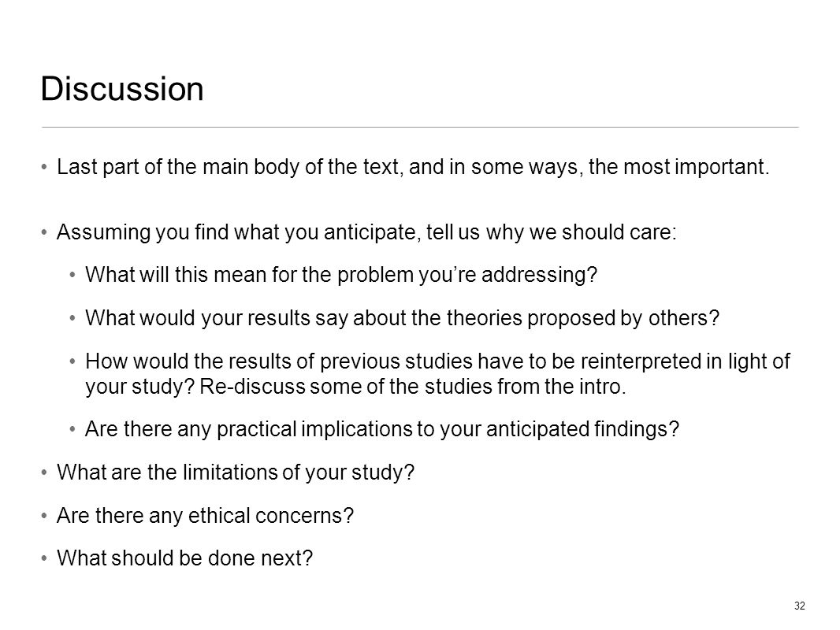Screen dimensions: 840x630
Task: Click the bullet dot before 'What would your results'
Action: point(72,318)
